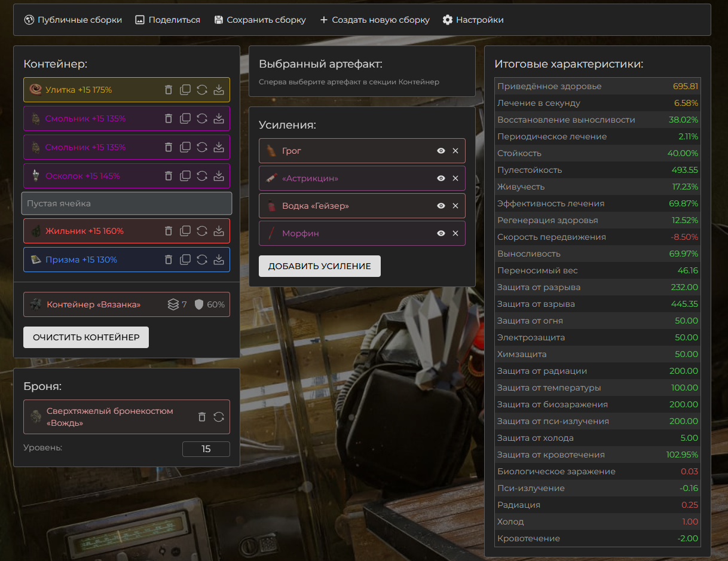Screen dimensions: 728x561
Task: Swap the armor using the refresh icon
Action: tap(219, 417)
